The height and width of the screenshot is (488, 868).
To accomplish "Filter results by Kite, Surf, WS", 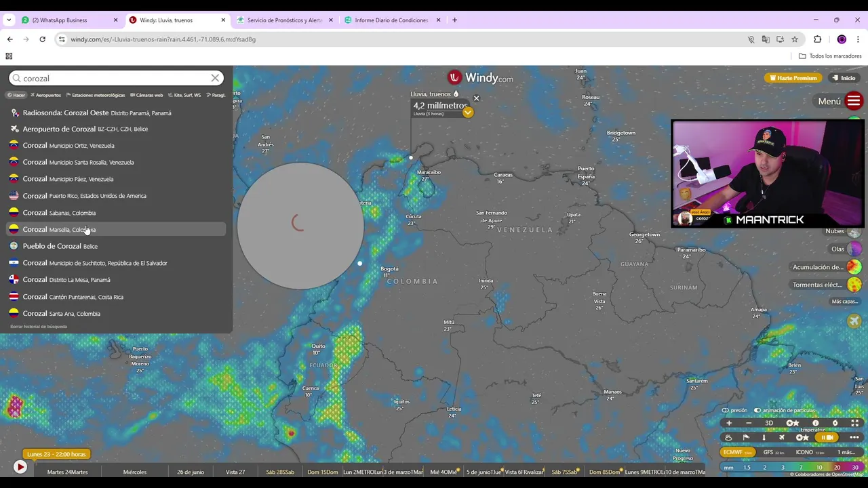I will (185, 95).
